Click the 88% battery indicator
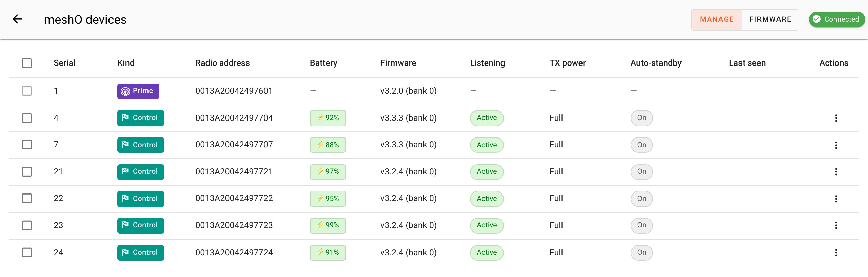The width and height of the screenshot is (868, 277). [x=328, y=145]
